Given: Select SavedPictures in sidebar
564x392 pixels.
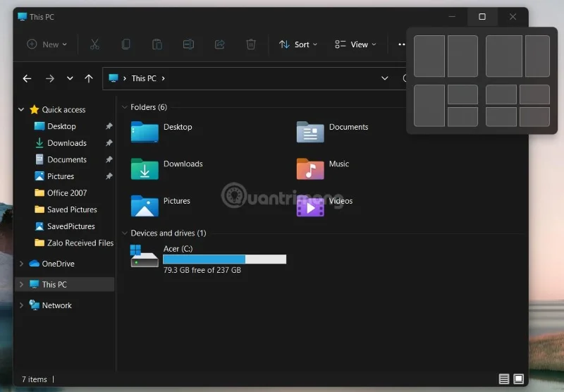Looking at the screenshot, I should pyautogui.click(x=71, y=226).
